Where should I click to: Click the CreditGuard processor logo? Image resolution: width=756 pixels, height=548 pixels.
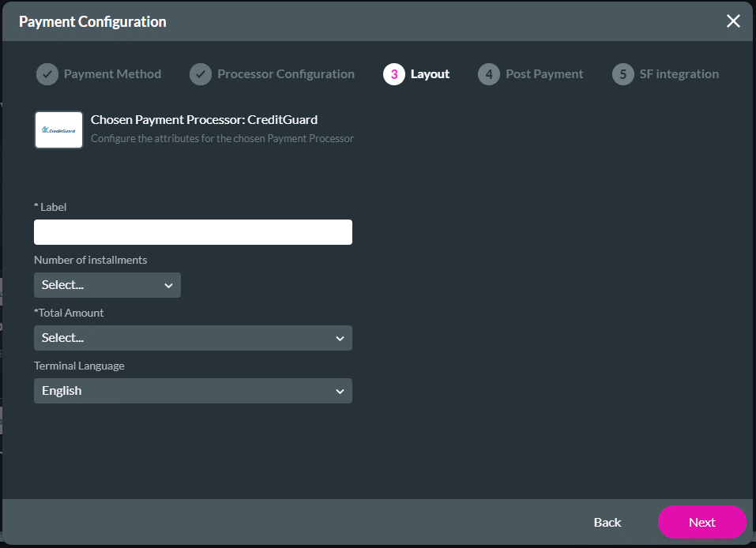click(x=58, y=129)
